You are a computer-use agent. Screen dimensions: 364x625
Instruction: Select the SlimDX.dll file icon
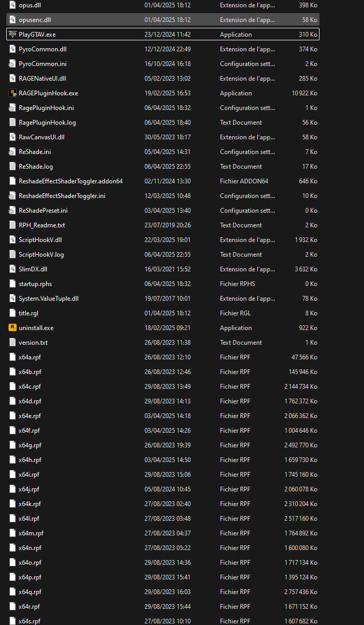pos(13,269)
